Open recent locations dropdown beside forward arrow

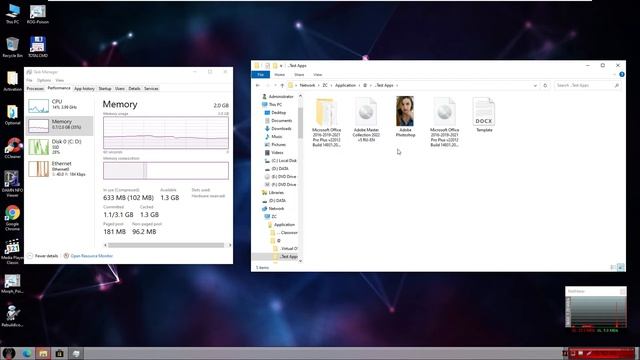pyautogui.click(x=275, y=85)
